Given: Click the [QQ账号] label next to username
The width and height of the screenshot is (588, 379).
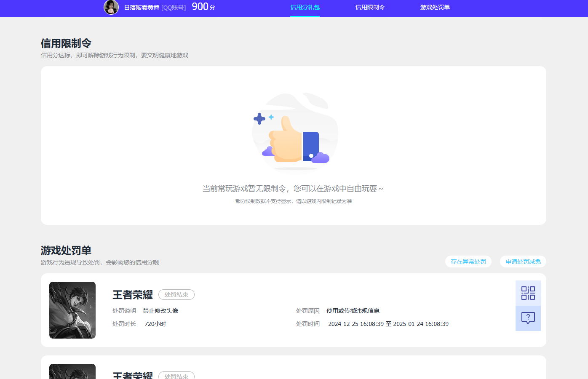Looking at the screenshot, I should pos(174,8).
